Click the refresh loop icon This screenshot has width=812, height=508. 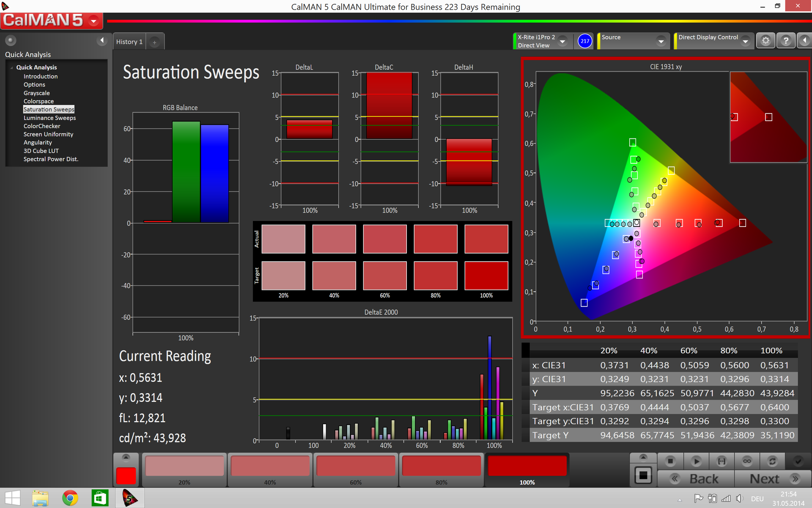tap(772, 461)
